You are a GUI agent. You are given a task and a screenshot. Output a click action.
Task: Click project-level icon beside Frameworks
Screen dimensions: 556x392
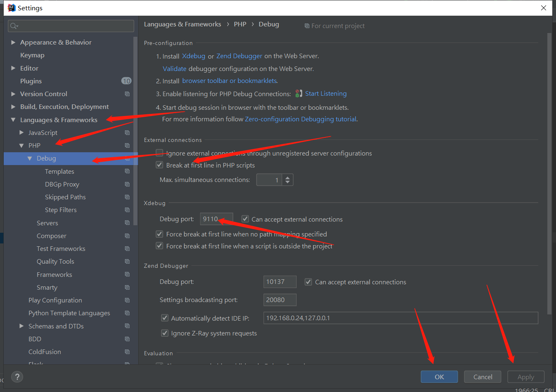[127, 274]
